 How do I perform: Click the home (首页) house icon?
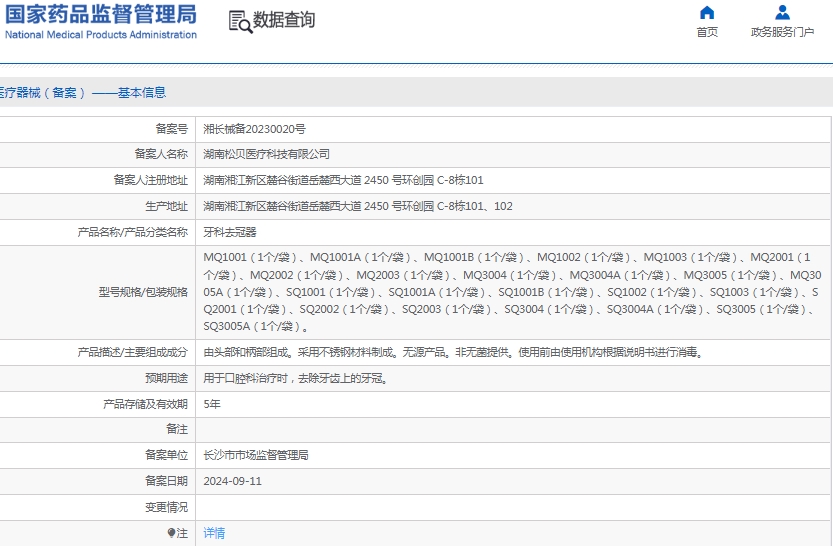pos(707,12)
